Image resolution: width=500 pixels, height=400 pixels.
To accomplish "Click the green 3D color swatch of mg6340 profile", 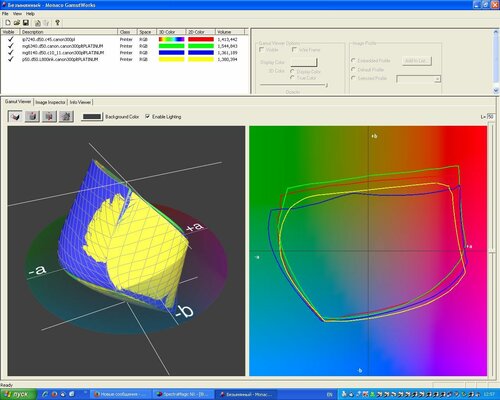I will click(x=171, y=46).
